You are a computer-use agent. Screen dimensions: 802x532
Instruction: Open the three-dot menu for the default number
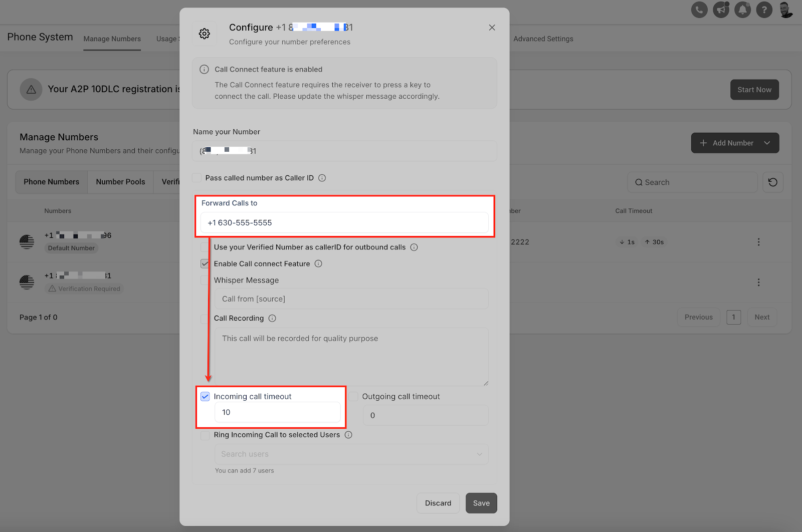click(x=758, y=242)
